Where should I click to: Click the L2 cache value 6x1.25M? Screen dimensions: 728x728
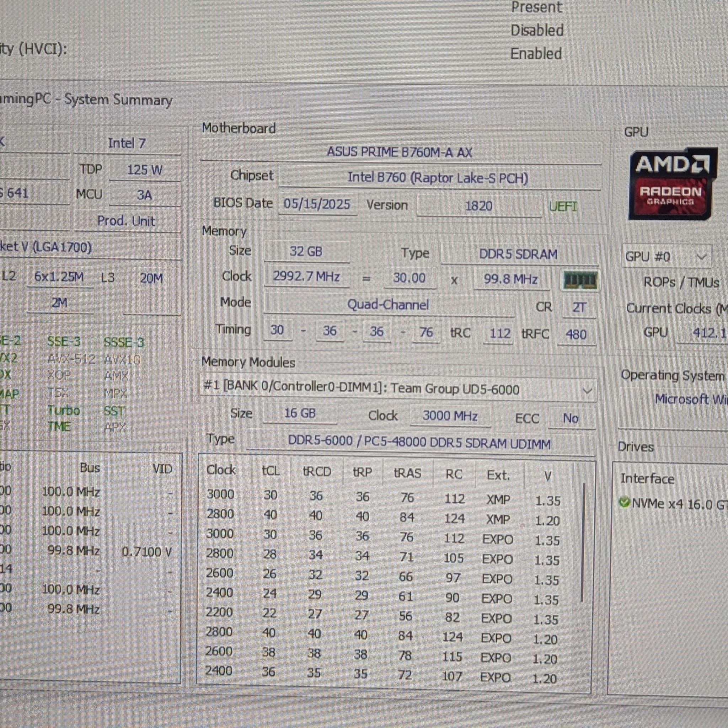click(59, 277)
